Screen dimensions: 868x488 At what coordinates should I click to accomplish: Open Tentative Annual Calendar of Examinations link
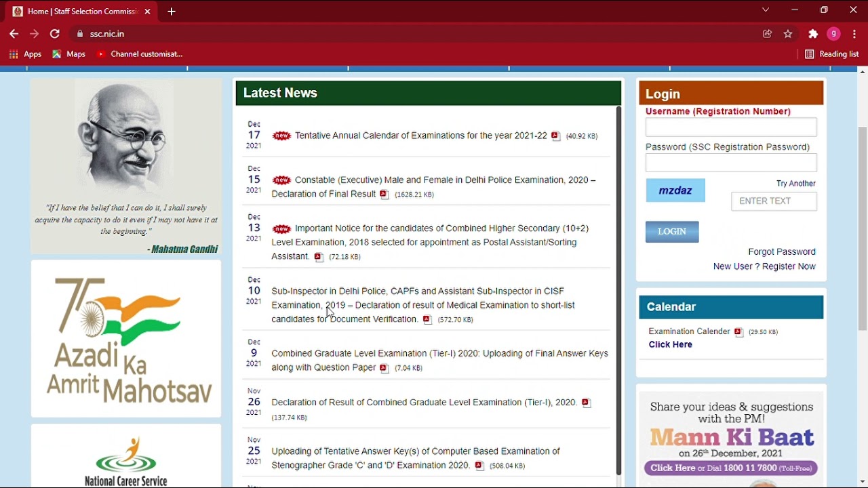[x=421, y=136]
